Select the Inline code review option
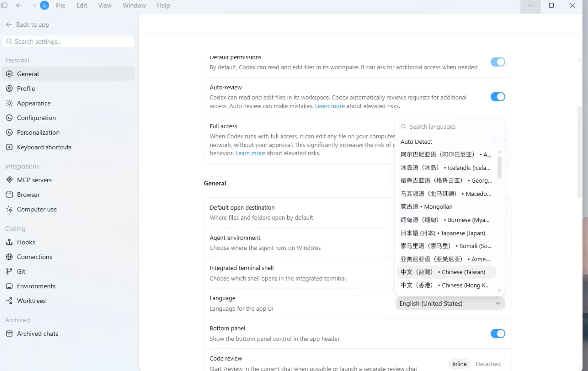Screen dimensions: 588x371 pyautogui.click(x=459, y=364)
